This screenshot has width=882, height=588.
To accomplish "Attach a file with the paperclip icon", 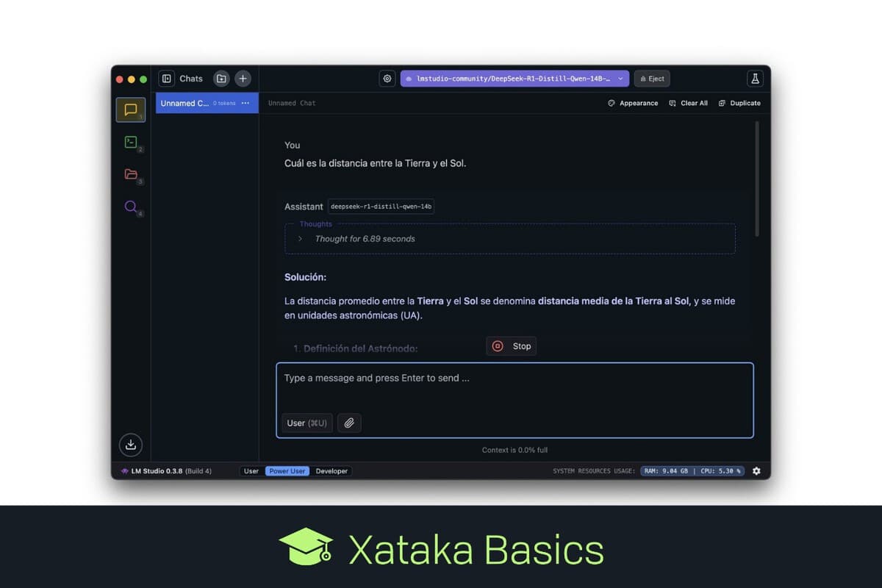I will tap(349, 423).
